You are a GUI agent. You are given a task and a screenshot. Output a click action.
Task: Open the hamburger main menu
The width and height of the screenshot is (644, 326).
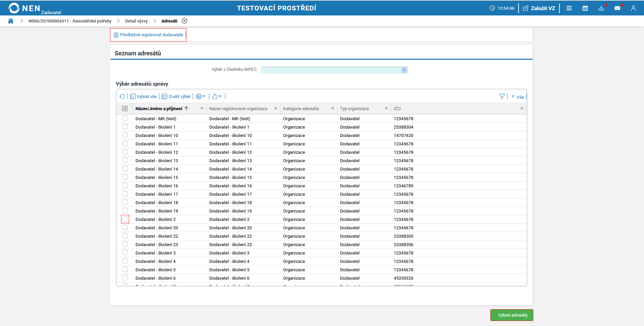point(569,8)
